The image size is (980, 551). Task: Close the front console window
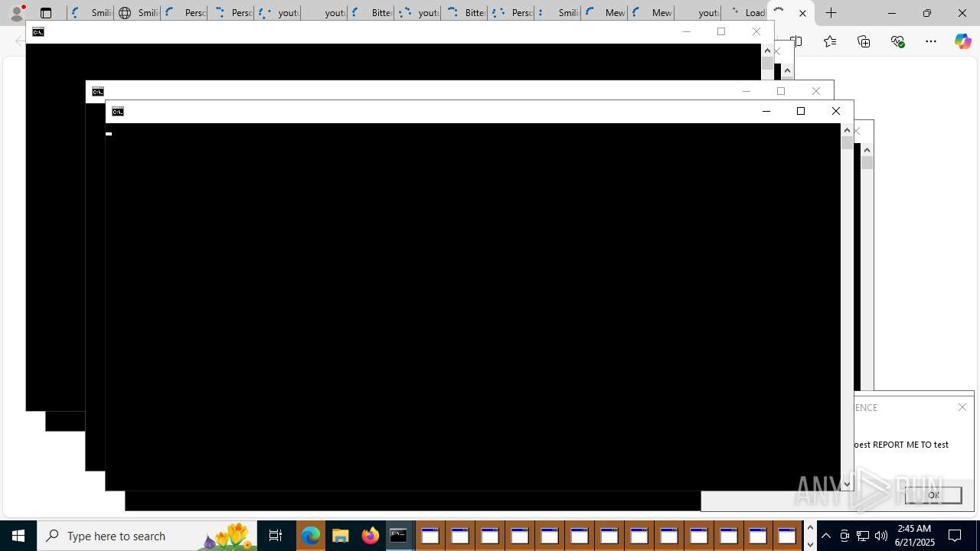pyautogui.click(x=836, y=112)
